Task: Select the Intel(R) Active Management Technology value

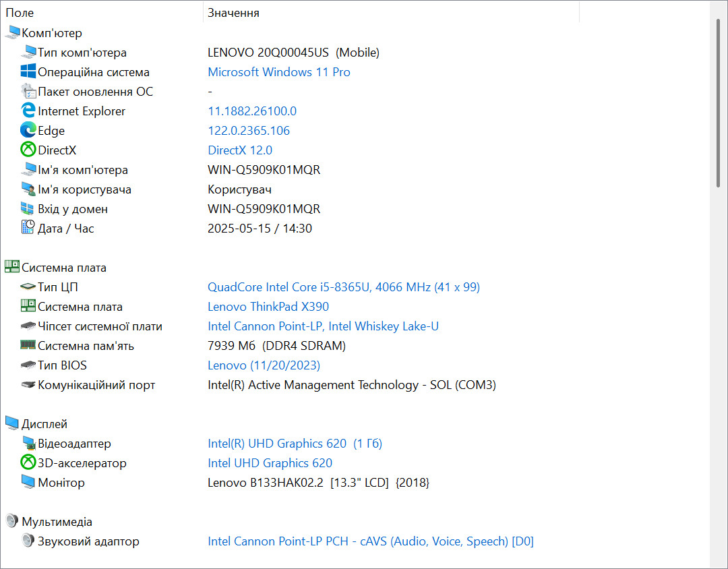Action: pos(352,384)
